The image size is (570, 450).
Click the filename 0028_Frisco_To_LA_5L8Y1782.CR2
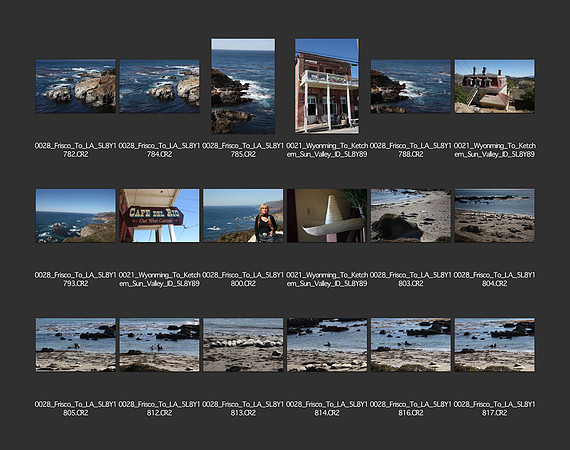point(76,150)
